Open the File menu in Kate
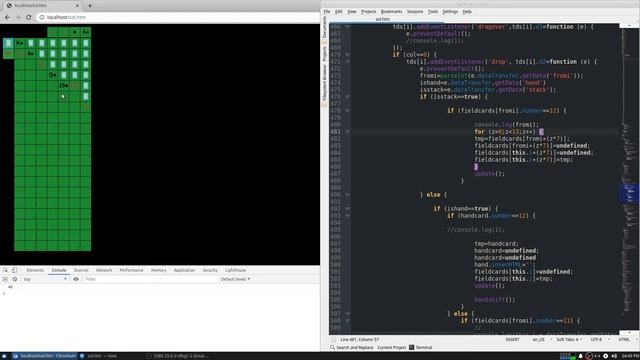640x360 pixels. (x=327, y=11)
